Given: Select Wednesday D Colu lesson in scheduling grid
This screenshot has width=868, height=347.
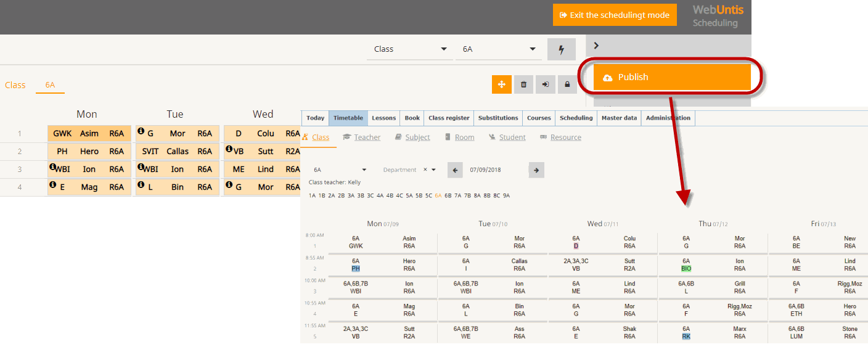Looking at the screenshot, I should point(263,134).
